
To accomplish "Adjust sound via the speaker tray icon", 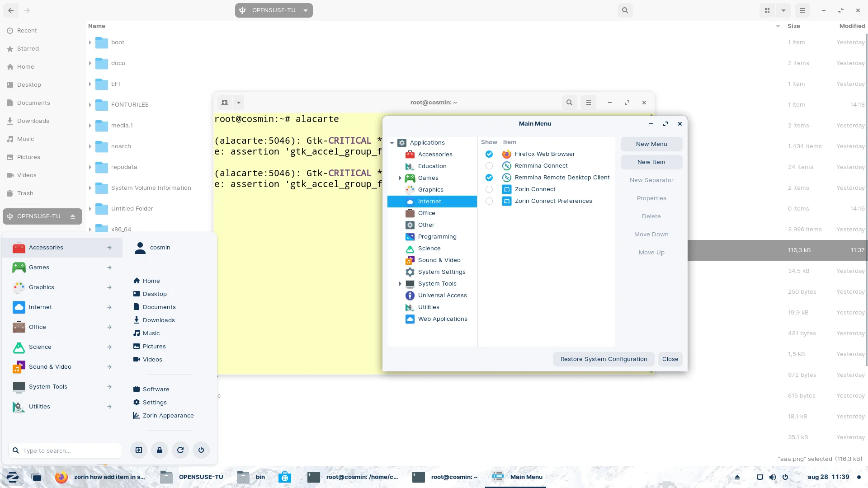I will [773, 477].
